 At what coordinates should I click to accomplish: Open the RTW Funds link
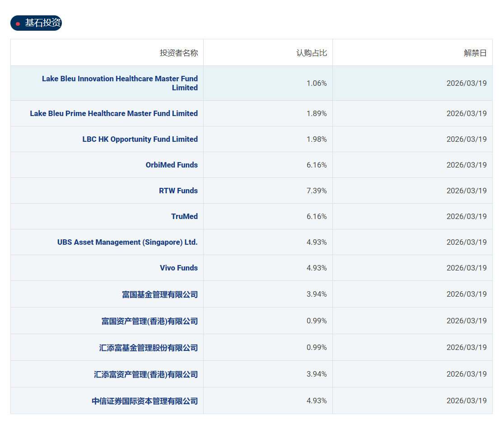(x=178, y=191)
